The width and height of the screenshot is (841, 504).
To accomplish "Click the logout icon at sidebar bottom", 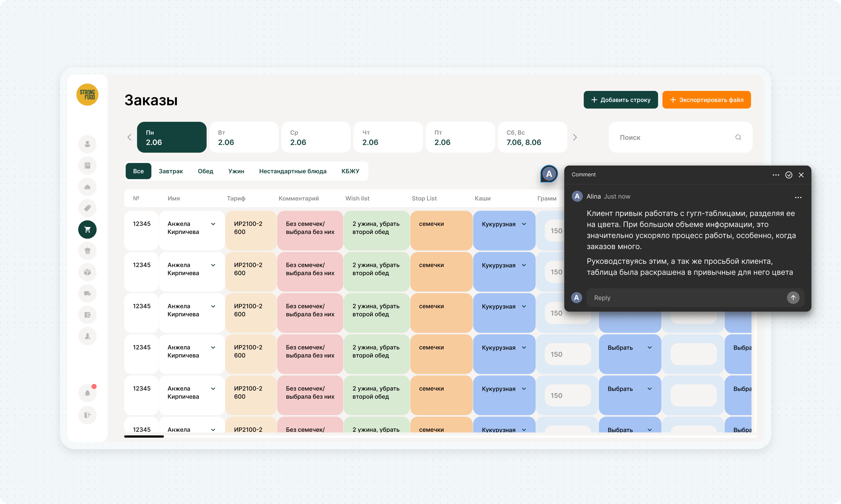I will 87,415.
